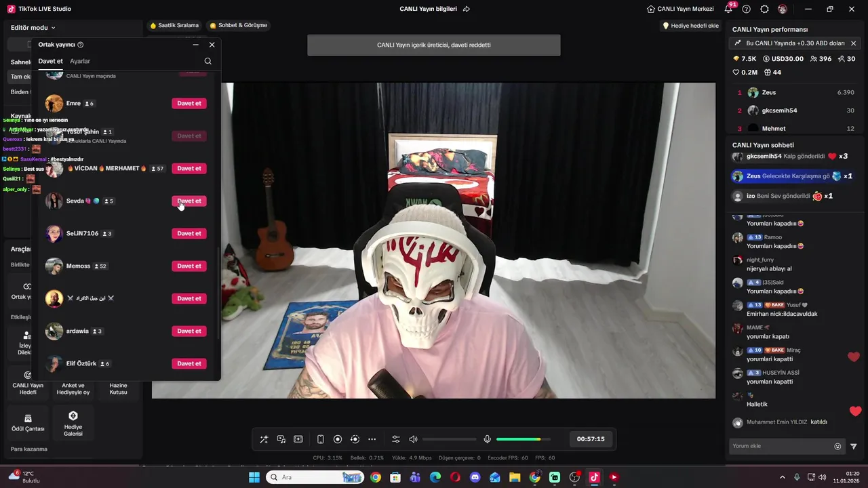Open the chat filter icon
The image size is (868, 488).
pos(853,446)
